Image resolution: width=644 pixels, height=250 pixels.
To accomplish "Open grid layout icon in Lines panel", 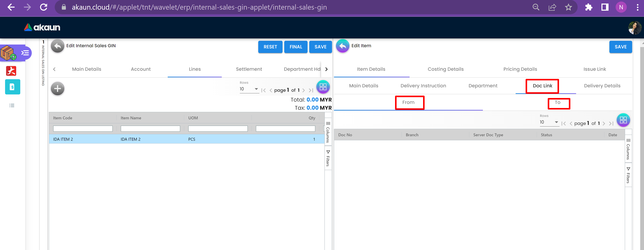I will [x=323, y=87].
